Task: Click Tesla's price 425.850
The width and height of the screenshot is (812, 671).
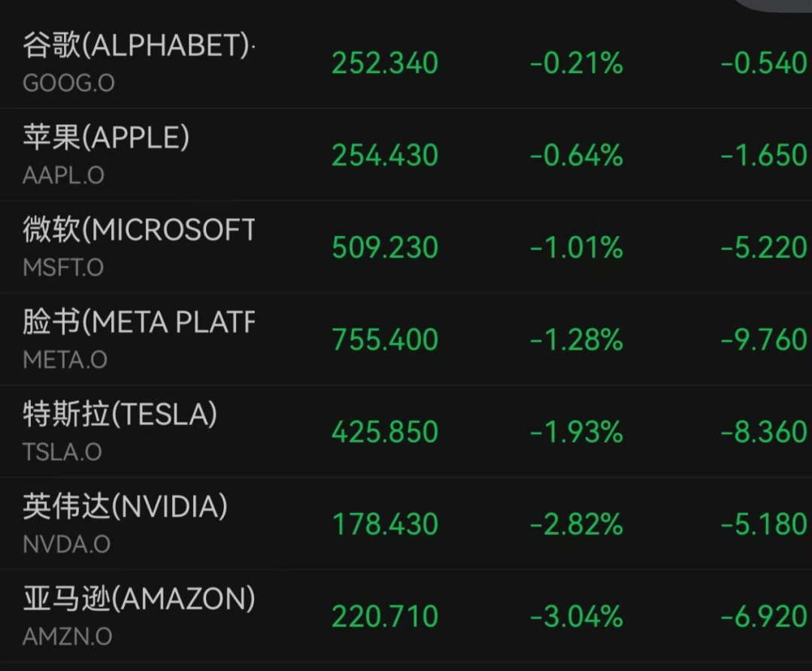Action: click(385, 433)
